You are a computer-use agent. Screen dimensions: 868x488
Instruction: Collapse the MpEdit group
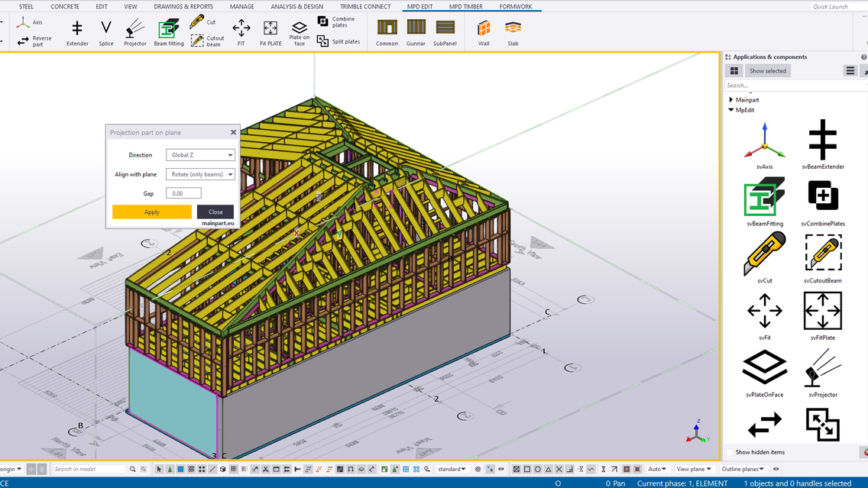[731, 110]
